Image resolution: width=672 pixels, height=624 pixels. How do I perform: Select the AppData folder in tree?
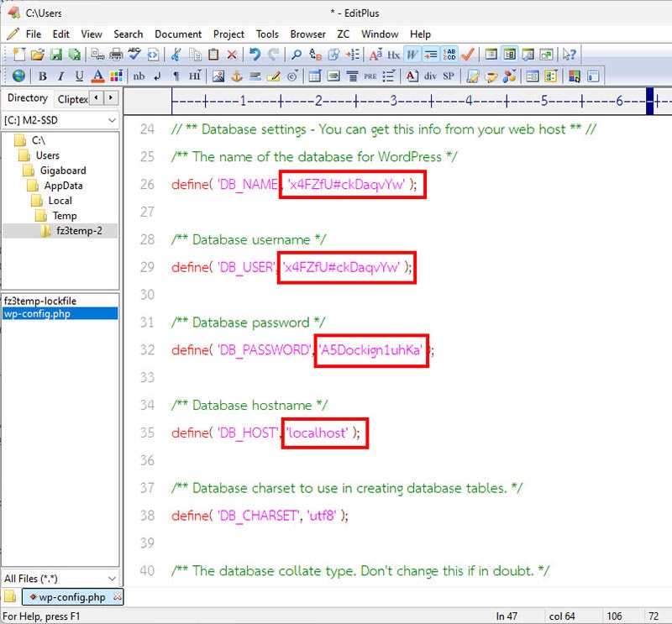64,186
